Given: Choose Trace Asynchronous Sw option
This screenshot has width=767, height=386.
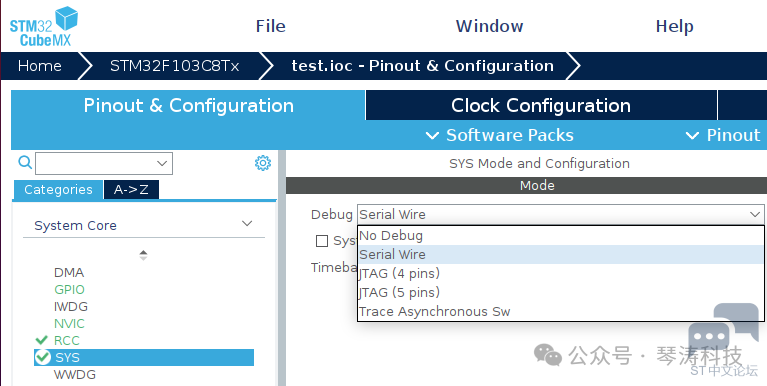Looking at the screenshot, I should [x=561, y=312].
